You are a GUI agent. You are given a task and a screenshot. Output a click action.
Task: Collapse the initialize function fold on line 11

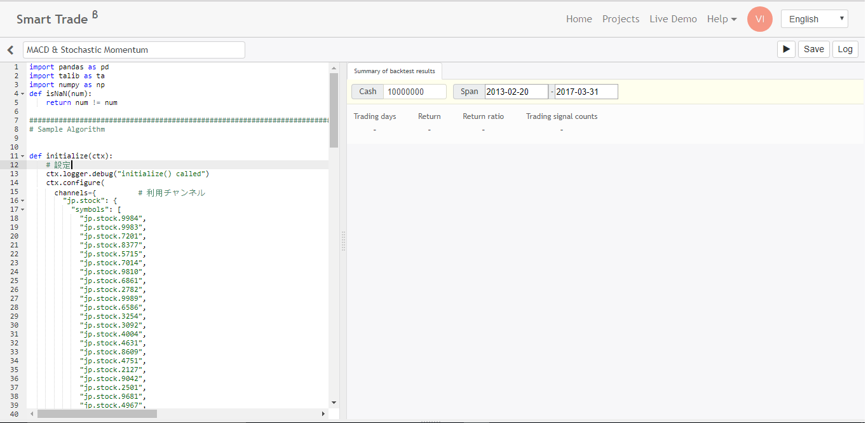pyautogui.click(x=23, y=156)
